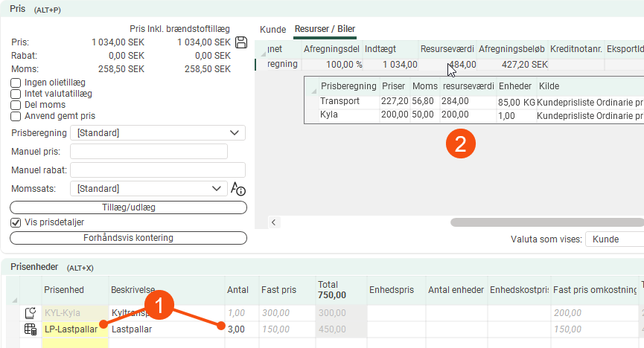Viewport: 644px width, 348px height.
Task: Expand the Momssats dropdown
Action: point(148,189)
